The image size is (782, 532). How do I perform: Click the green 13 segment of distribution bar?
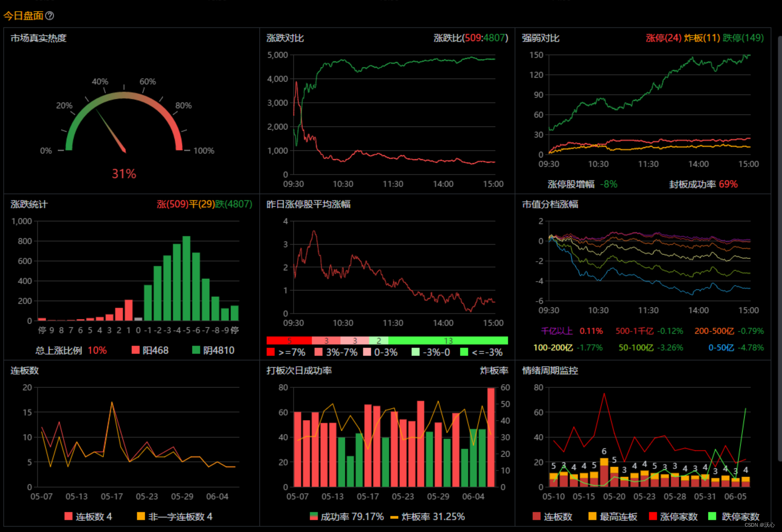click(448, 340)
